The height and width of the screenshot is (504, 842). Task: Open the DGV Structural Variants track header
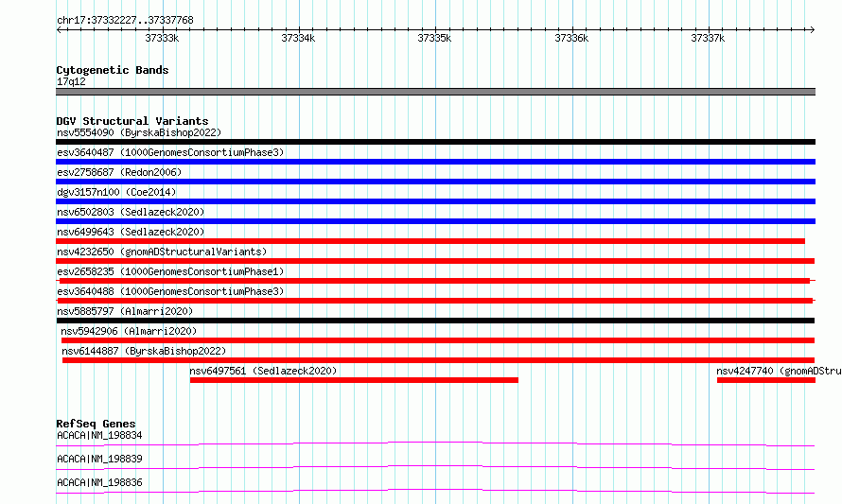point(132,121)
